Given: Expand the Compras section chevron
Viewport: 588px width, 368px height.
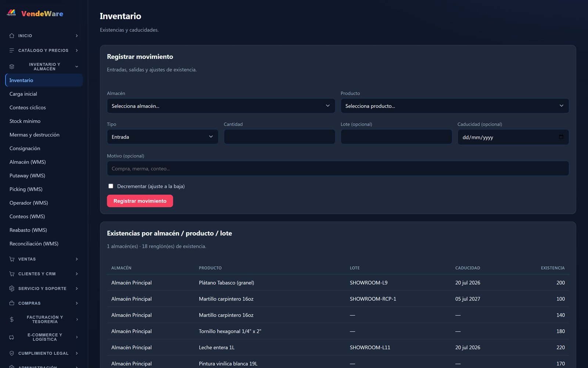Looking at the screenshot, I should coord(77,303).
